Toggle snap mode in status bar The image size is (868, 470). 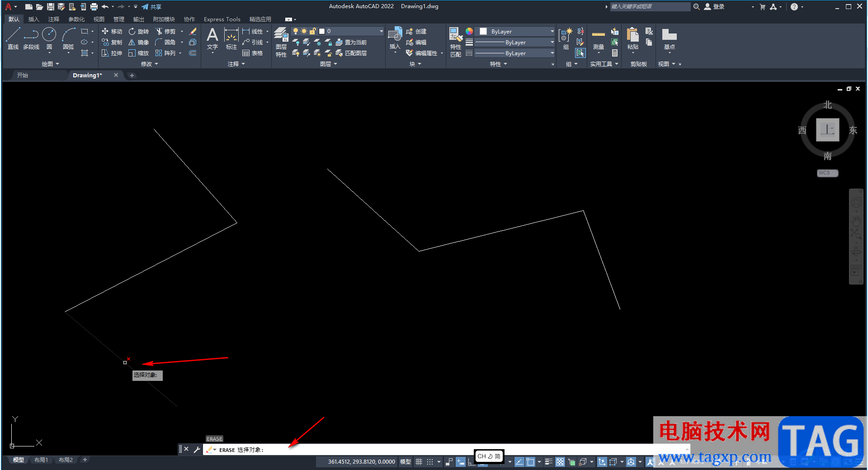pos(430,462)
